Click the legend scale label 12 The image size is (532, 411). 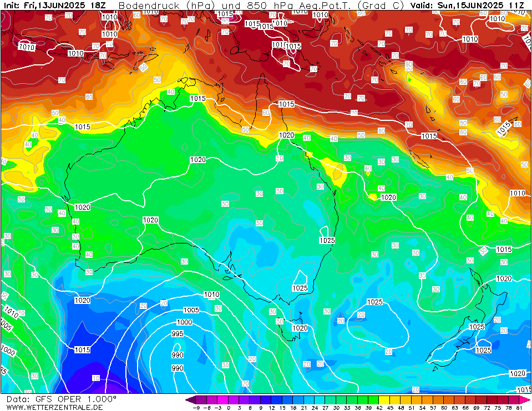point(271,408)
